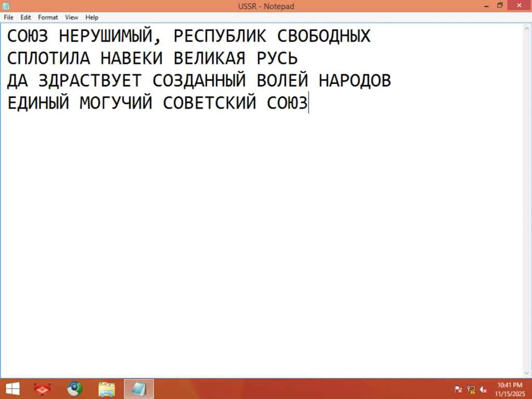532x399 pixels.
Task: Click the word СВОБОДНЫХ
Action: click(324, 36)
